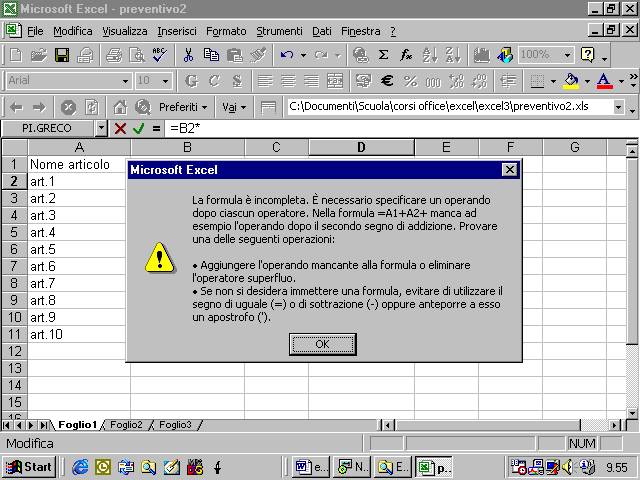Run the spelling check ABC icon

click(160, 55)
